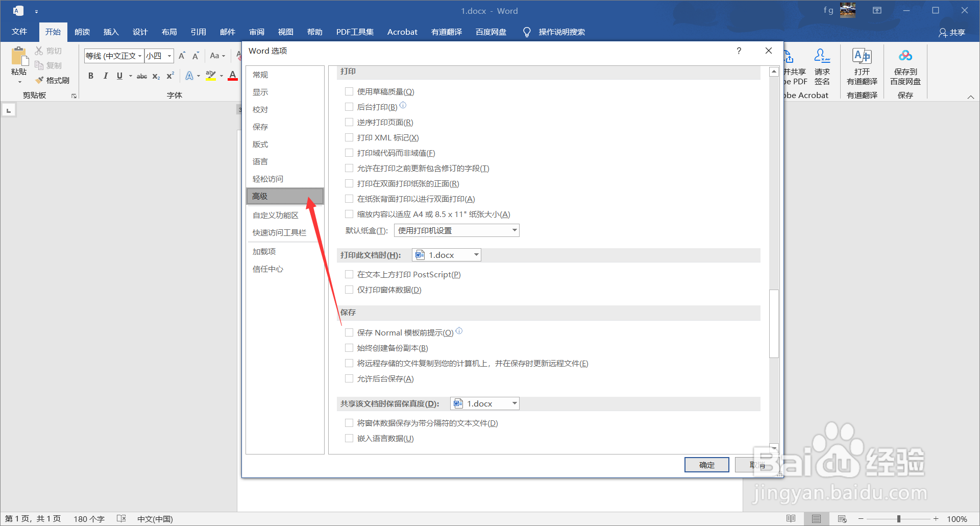Apply subscript formatting

[x=156, y=76]
